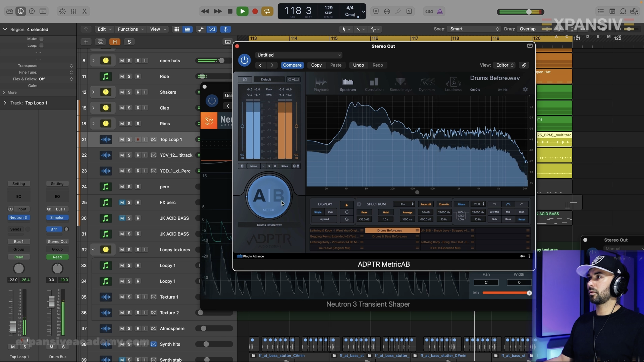Toggle the MetricAB plugin power button

tap(244, 60)
